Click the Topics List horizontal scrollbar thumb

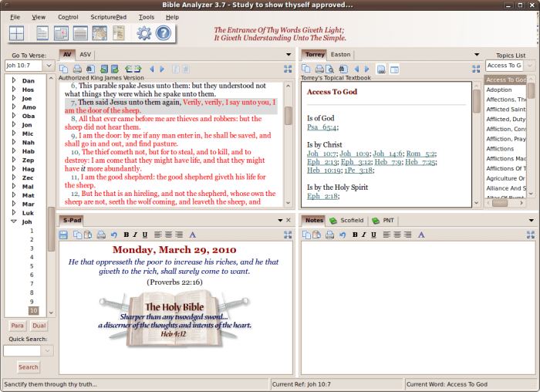coord(500,203)
